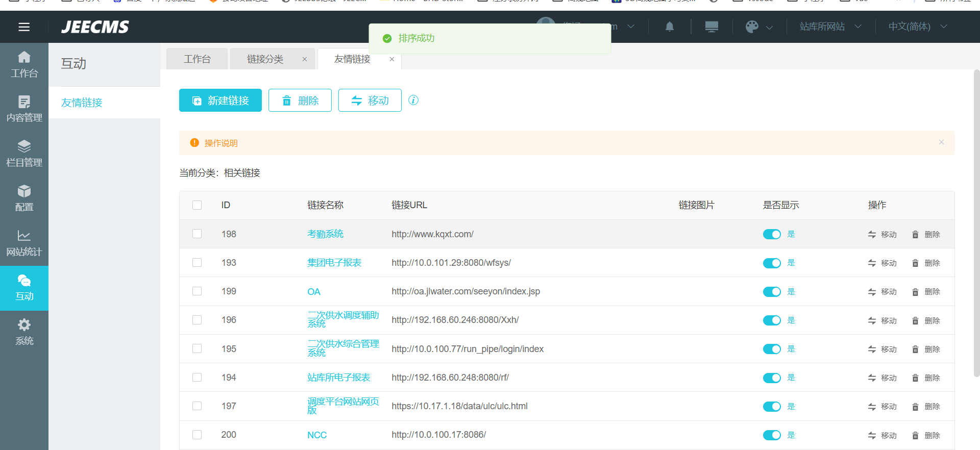The height and width of the screenshot is (450, 980).
Task: Switch to the 链接分类 tab
Action: pyautogui.click(x=265, y=59)
